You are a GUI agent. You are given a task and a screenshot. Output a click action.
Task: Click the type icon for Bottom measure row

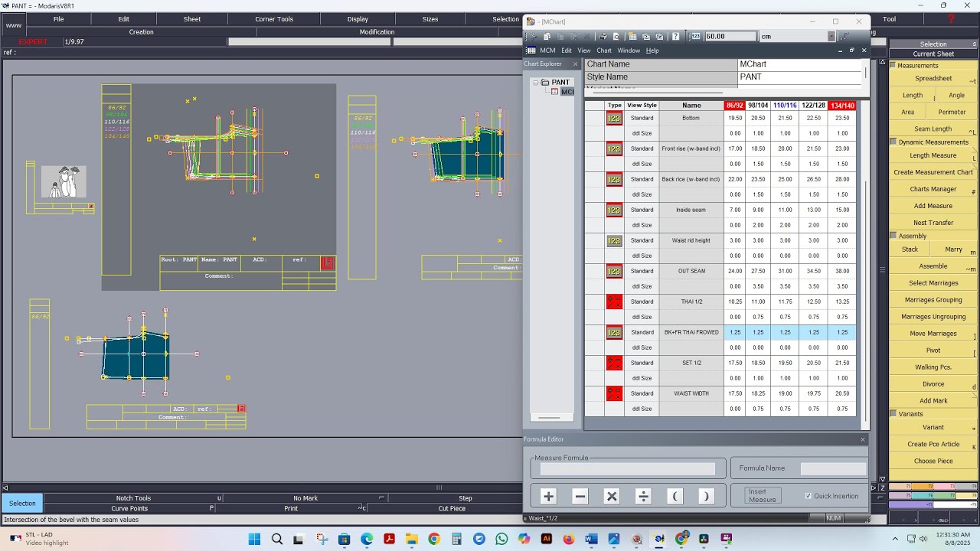tap(614, 118)
